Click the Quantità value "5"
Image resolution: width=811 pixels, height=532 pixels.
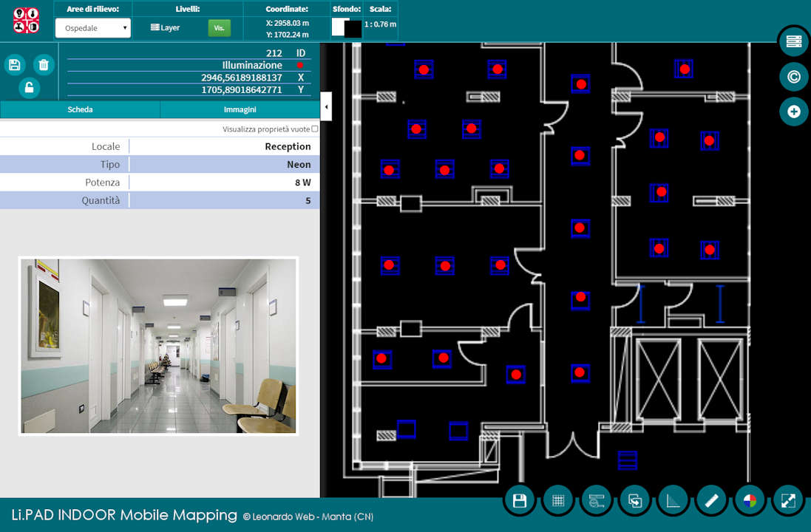[308, 200]
